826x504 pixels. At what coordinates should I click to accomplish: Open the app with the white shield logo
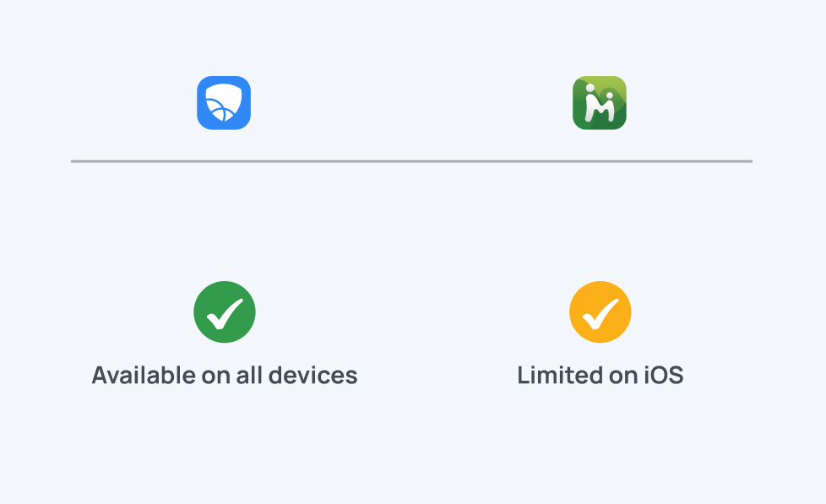click(x=224, y=103)
